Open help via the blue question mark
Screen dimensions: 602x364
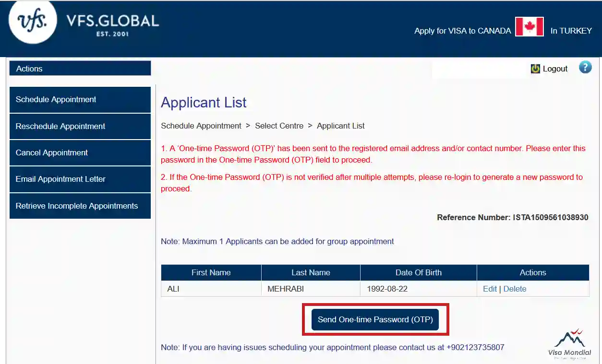pos(585,68)
